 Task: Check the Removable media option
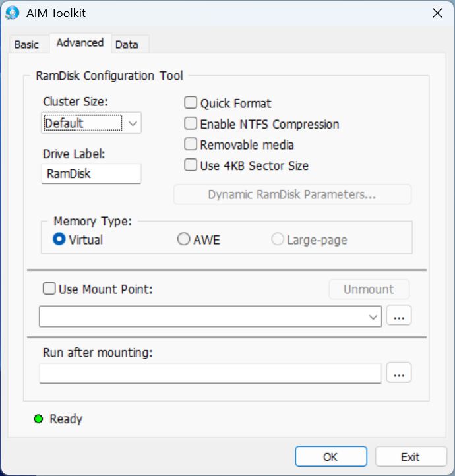[191, 144]
